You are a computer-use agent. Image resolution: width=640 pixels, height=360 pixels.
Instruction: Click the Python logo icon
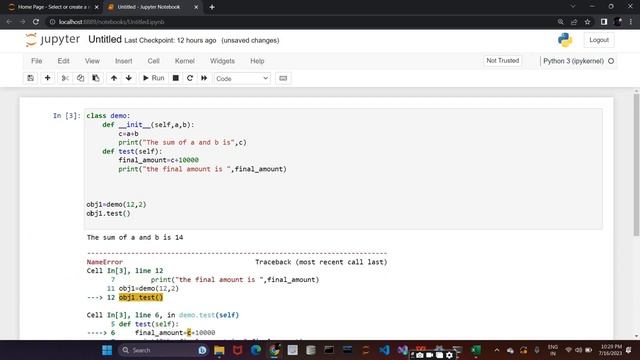pyautogui.click(x=565, y=40)
